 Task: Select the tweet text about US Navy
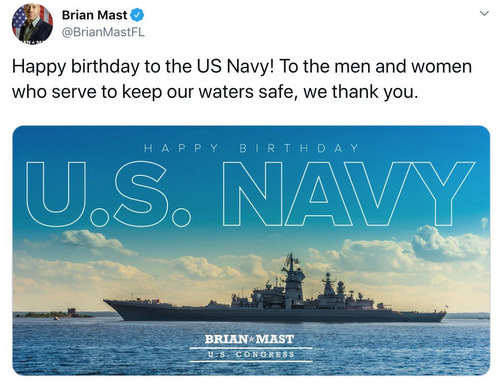tap(242, 79)
